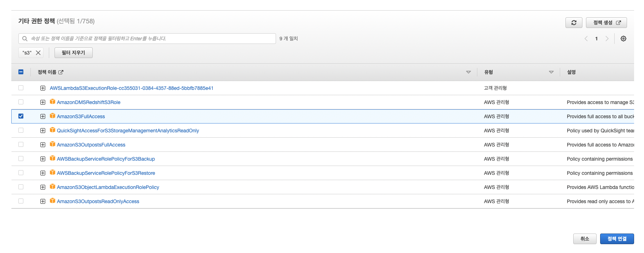The width and height of the screenshot is (644, 253).
Task: Click the 정책 연결 attach policy button
Action: click(617, 239)
